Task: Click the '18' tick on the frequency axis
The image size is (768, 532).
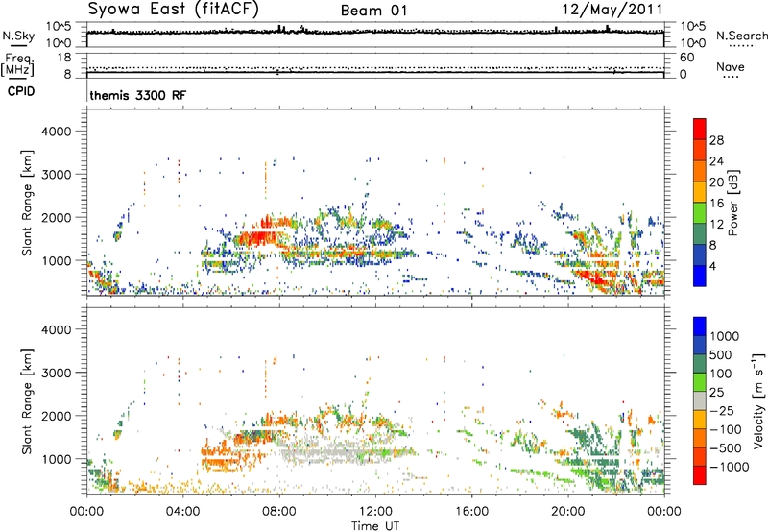Action: (64, 58)
